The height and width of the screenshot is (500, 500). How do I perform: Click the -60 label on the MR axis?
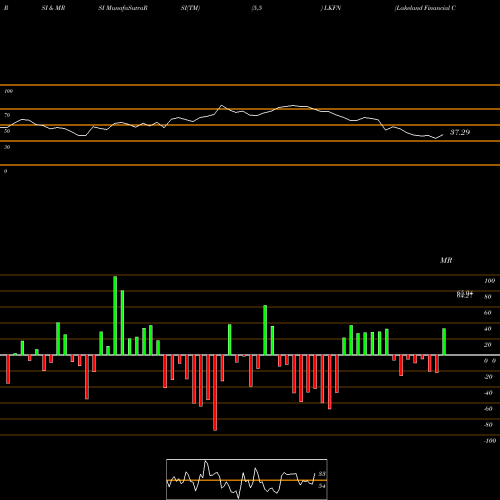pyautogui.click(x=488, y=409)
